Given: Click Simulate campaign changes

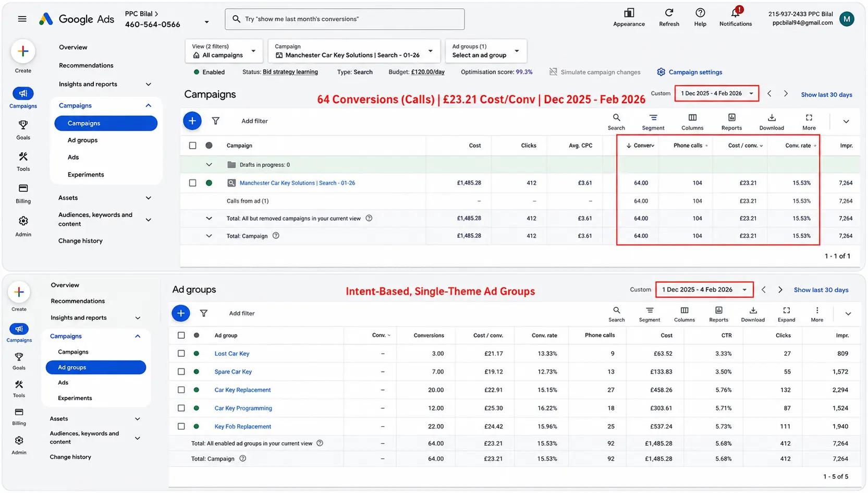Looking at the screenshot, I should [x=595, y=73].
